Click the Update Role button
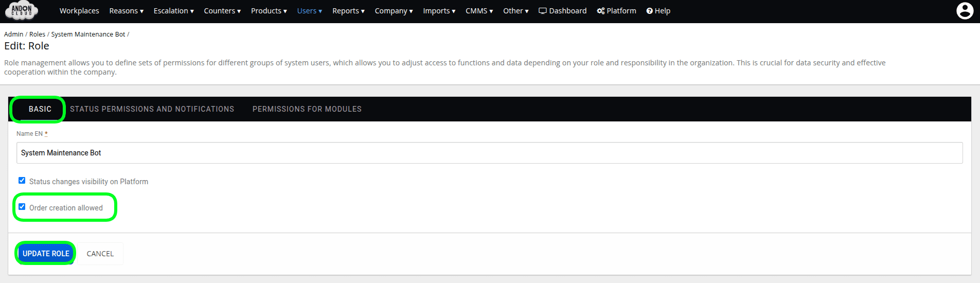This screenshot has height=283, width=980. pos(46,254)
